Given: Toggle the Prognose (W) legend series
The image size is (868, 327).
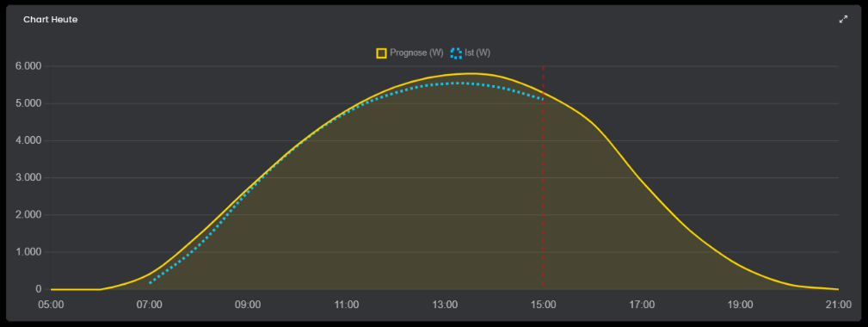Looking at the screenshot, I should (x=409, y=53).
